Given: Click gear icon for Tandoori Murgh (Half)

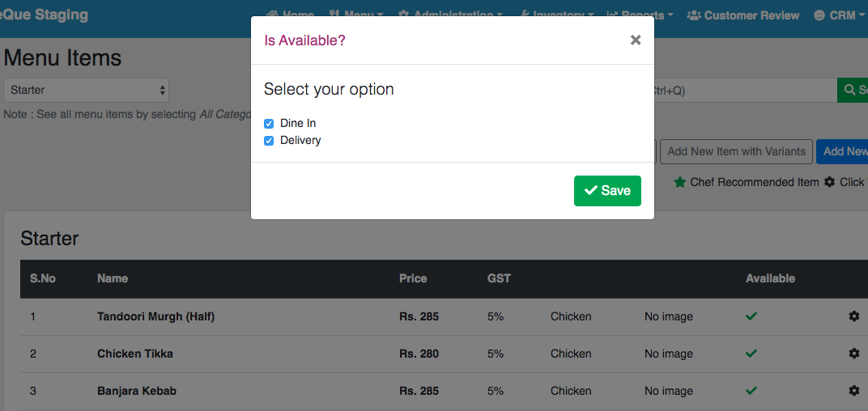Looking at the screenshot, I should coord(853,316).
